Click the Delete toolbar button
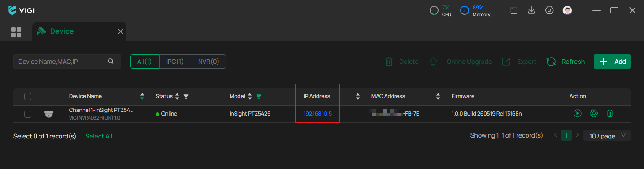Image resolution: width=644 pixels, height=169 pixels. [401, 62]
